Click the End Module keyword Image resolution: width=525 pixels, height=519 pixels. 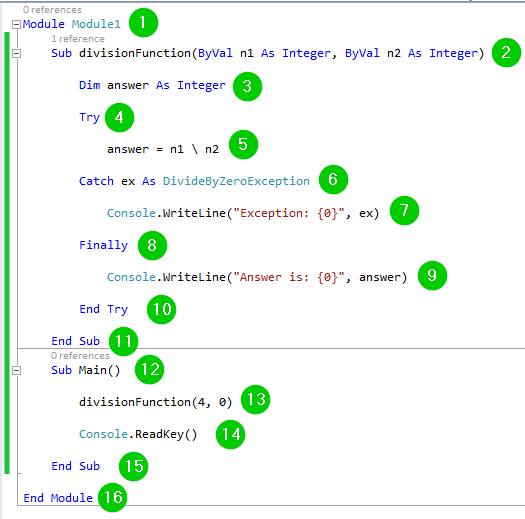[58, 498]
